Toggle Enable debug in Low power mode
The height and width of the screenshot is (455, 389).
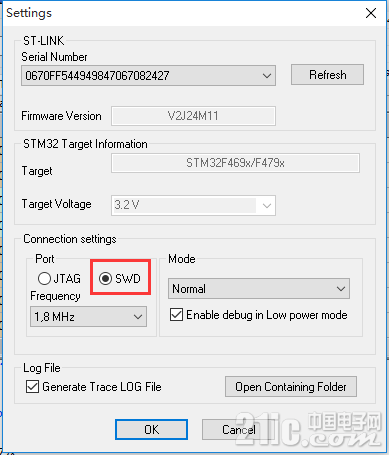[x=176, y=315]
